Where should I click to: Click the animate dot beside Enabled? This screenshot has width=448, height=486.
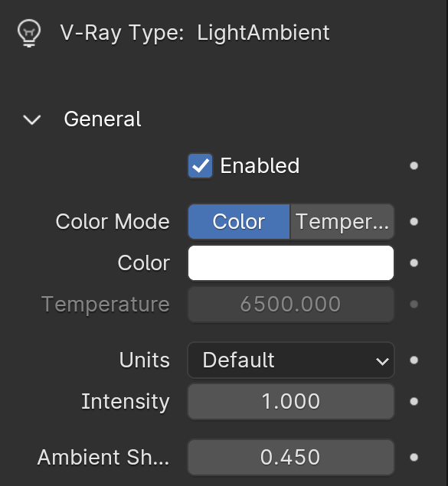(414, 166)
